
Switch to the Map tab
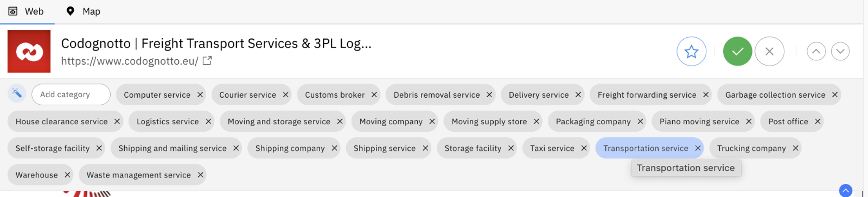[x=83, y=11]
